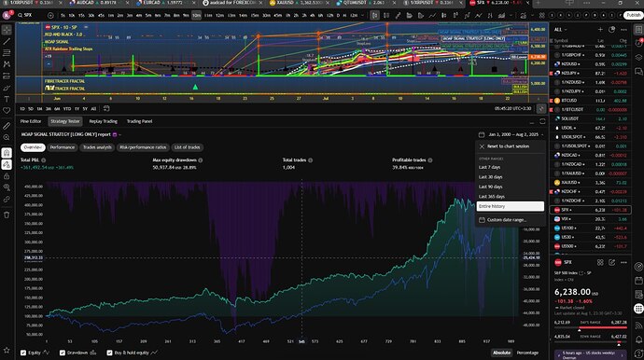Viewport: 644px width, 360px height.
Task: Select the crosshair cursor tool
Action: (x=7, y=30)
